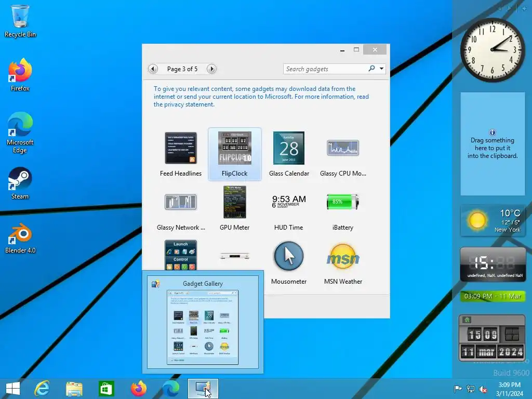Select the iBattery gadget icon
This screenshot has width=532, height=399.
click(x=343, y=202)
